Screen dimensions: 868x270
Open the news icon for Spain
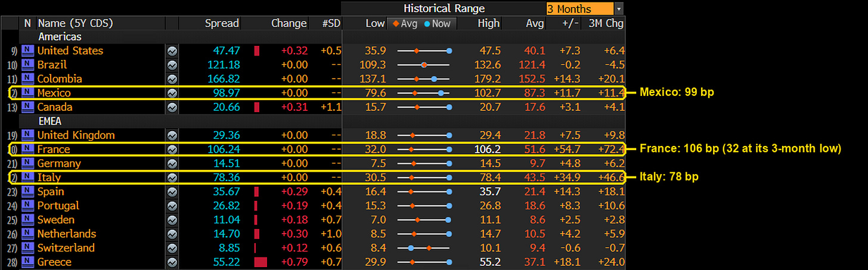[27, 192]
